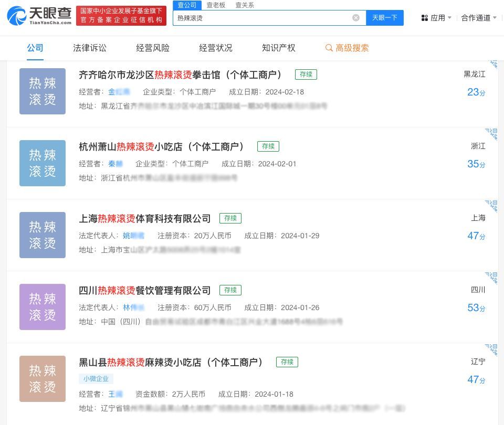Click the QR code corner icon of 上海 entry
504x425 pixels.
492,206
